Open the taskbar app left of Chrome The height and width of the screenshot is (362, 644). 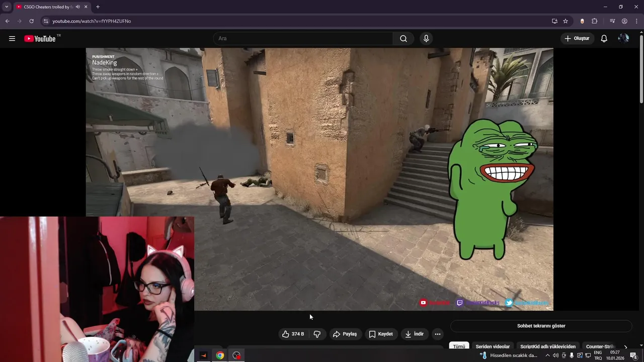click(x=204, y=355)
